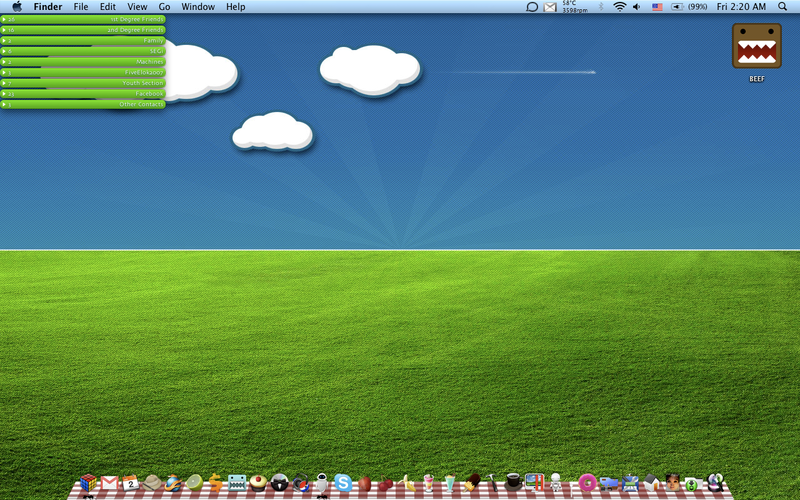This screenshot has width=800, height=500.
Task: Open the Help menu
Action: pos(236,7)
